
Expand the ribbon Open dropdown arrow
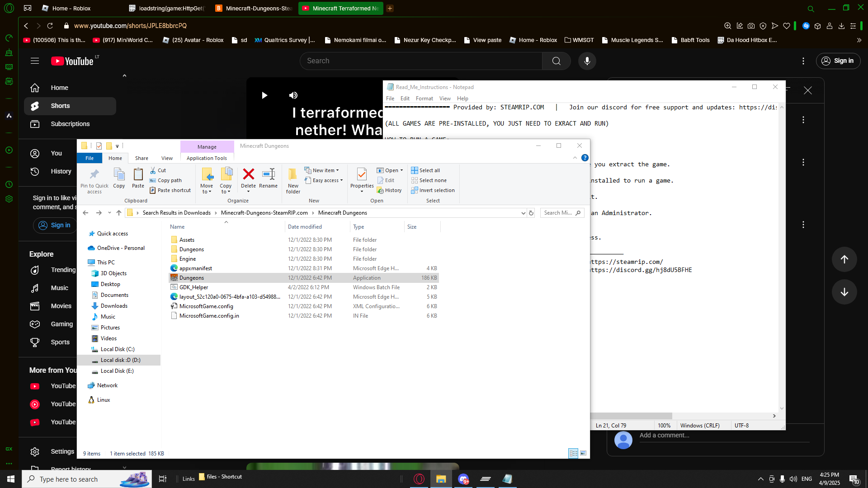(401, 170)
